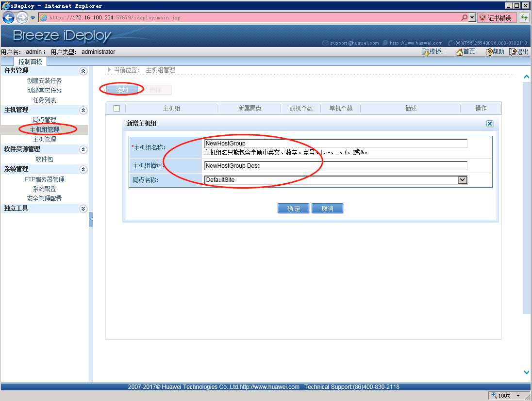Collapse the 主机管理 section chevron

[x=83, y=110]
